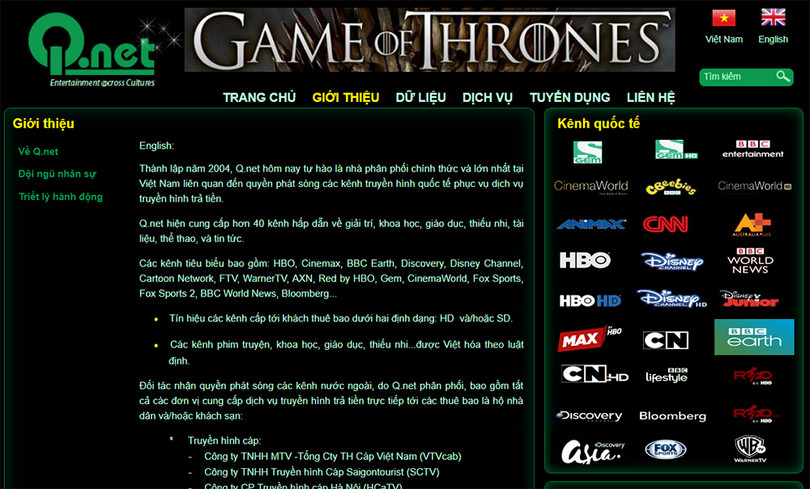Click the BBC Earth logo

(x=753, y=338)
